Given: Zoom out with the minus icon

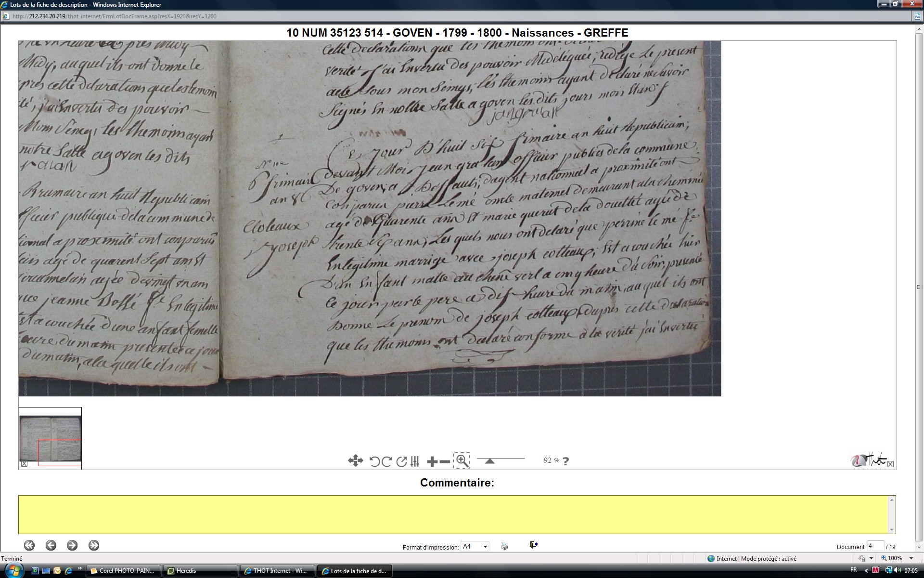Looking at the screenshot, I should (x=445, y=461).
